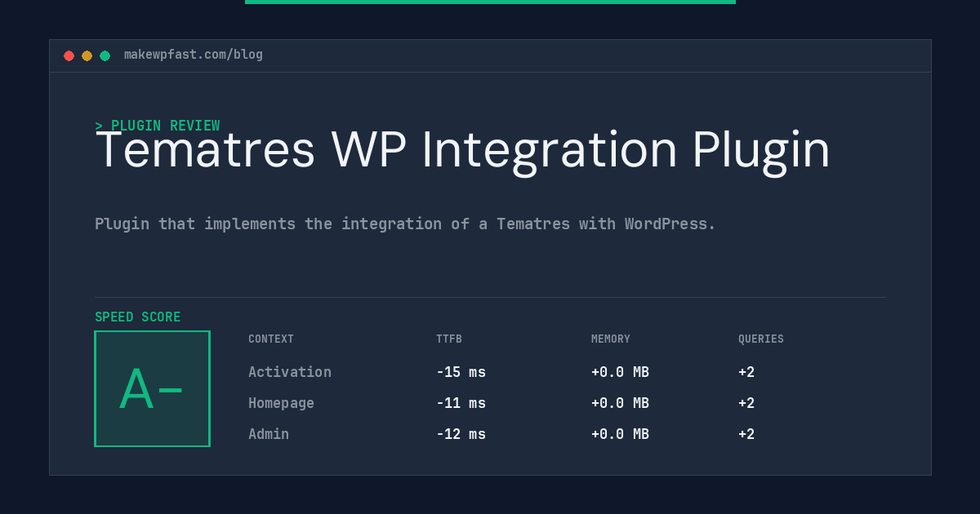Click the Homepage memory '+0.0 MB' value

point(620,403)
